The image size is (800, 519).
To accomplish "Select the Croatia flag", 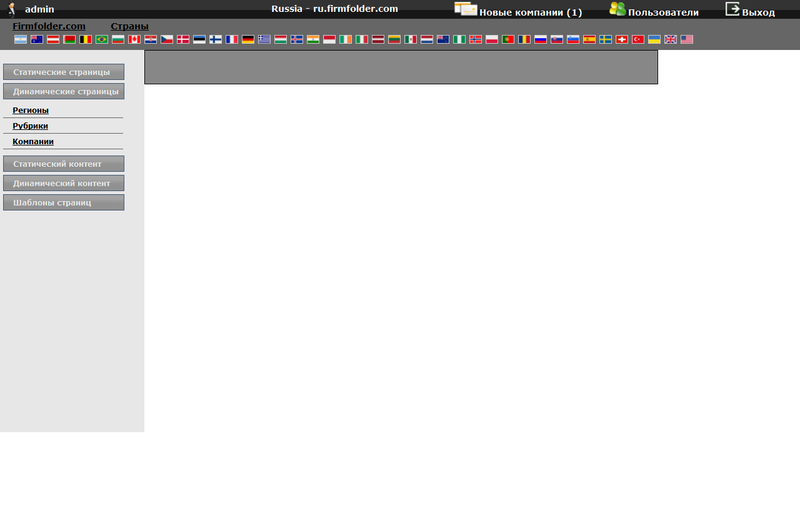I will (x=151, y=39).
